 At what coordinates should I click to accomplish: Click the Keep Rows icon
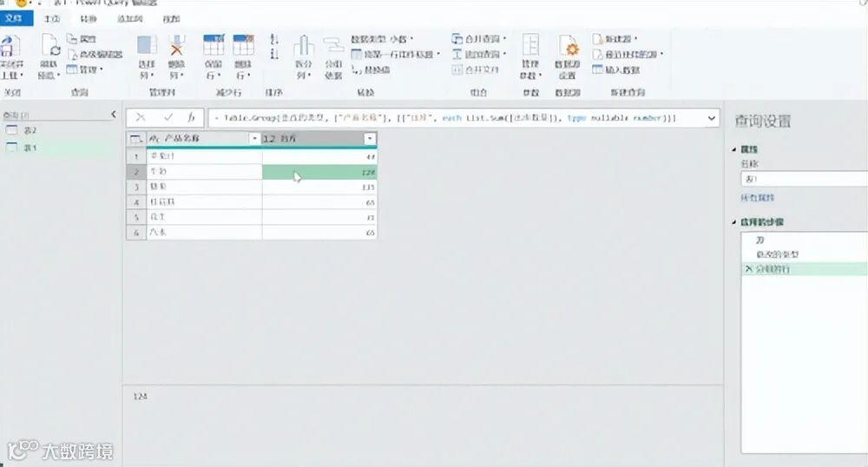214,45
